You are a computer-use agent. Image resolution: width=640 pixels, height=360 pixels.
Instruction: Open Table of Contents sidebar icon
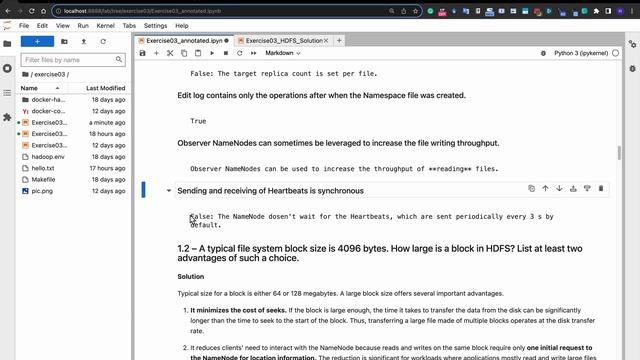click(7, 93)
